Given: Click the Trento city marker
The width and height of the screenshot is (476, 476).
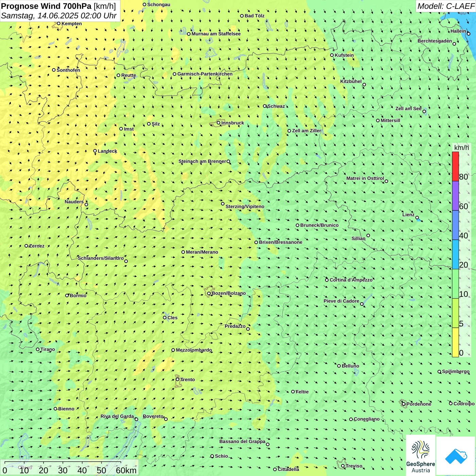Looking at the screenshot, I should [x=177, y=379].
